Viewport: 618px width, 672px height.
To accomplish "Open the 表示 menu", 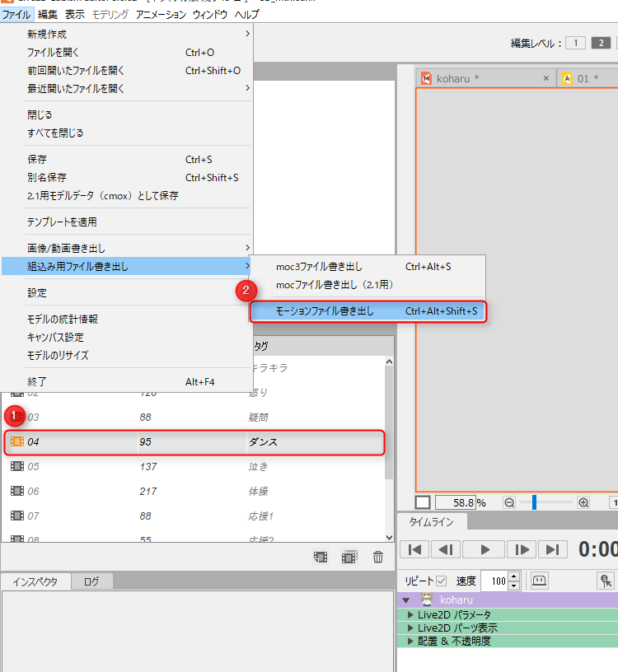I will point(75,15).
